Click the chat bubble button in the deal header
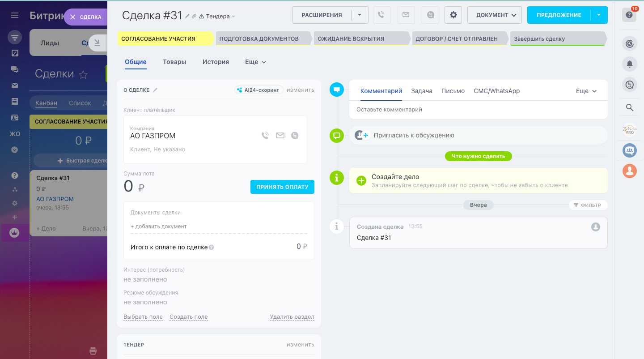 coord(430,15)
